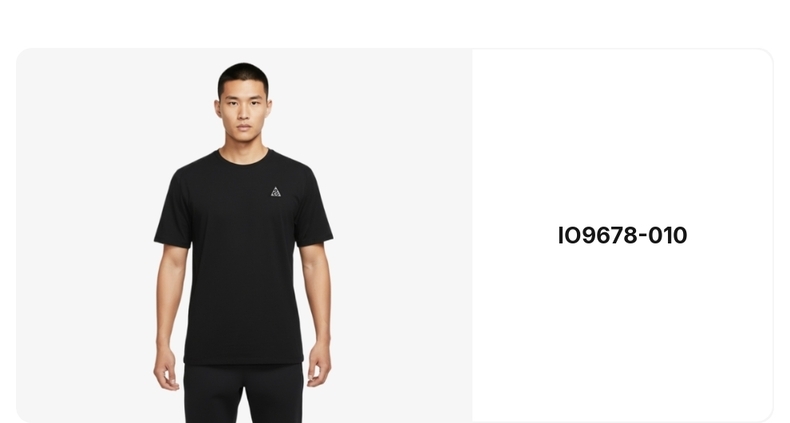Click the empty white panel above the product code
The image size is (790, 423).
tap(622, 136)
